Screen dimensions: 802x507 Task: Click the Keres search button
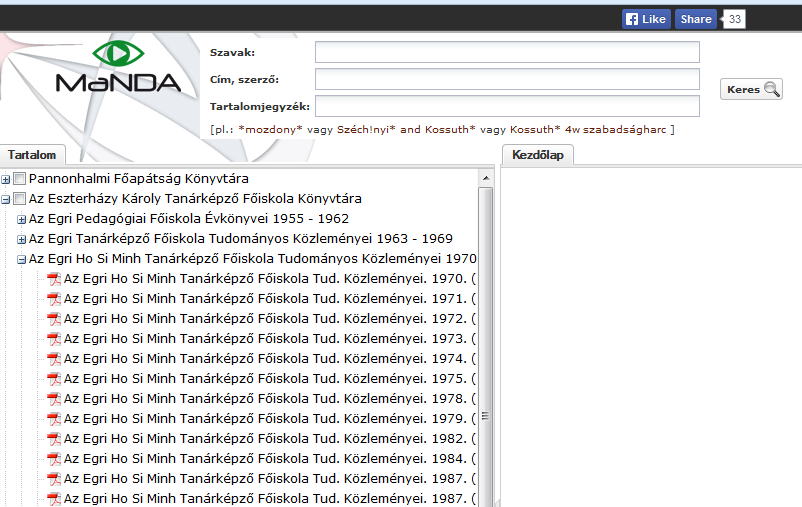(751, 89)
